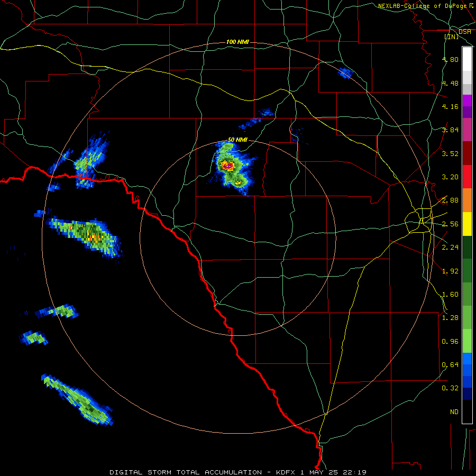The height and width of the screenshot is (476, 476).
Task: Select the light blue swatch beside 0.64
Action: click(x=467, y=359)
